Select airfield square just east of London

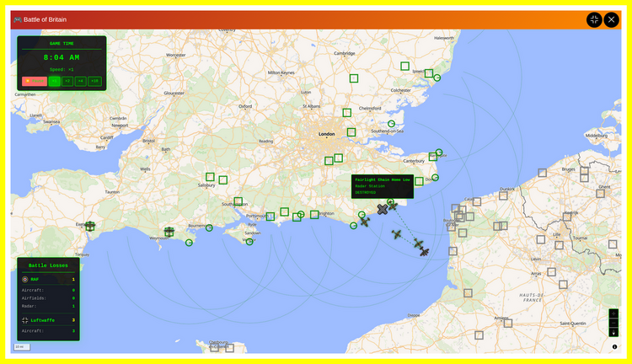[x=351, y=131]
